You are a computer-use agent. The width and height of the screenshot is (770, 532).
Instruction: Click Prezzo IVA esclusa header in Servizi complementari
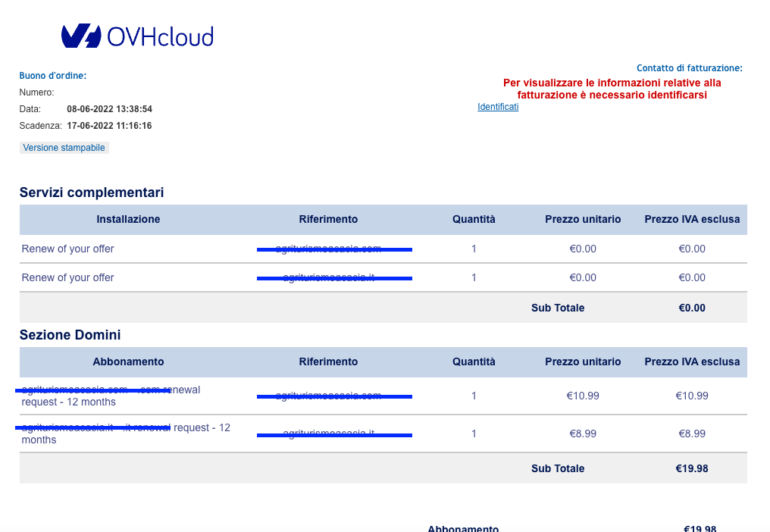click(x=691, y=219)
